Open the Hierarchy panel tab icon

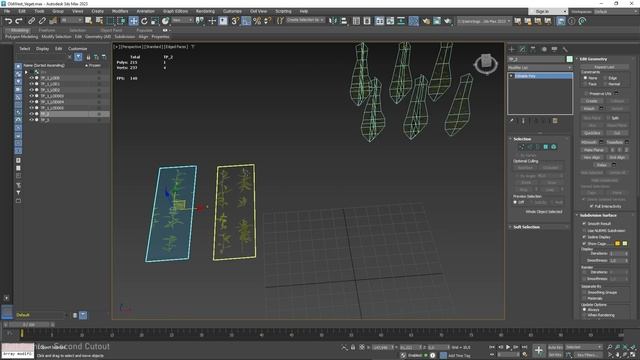point(533,49)
